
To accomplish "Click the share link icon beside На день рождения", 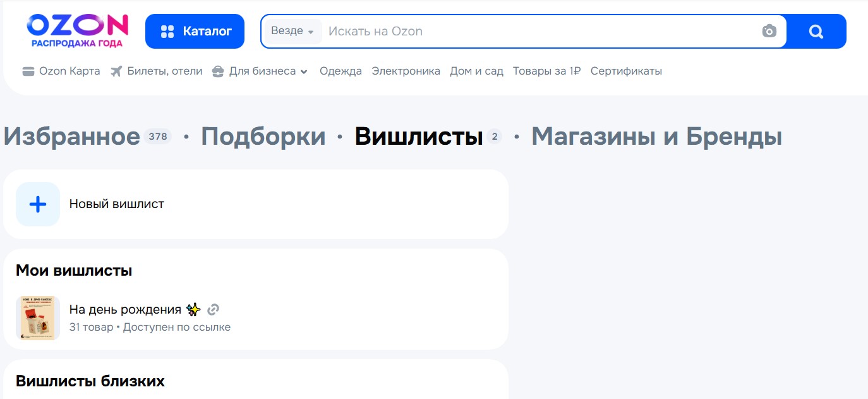I will [x=214, y=309].
